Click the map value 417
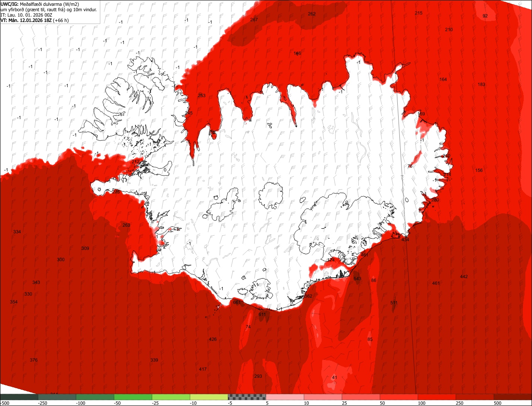 [203, 369]
